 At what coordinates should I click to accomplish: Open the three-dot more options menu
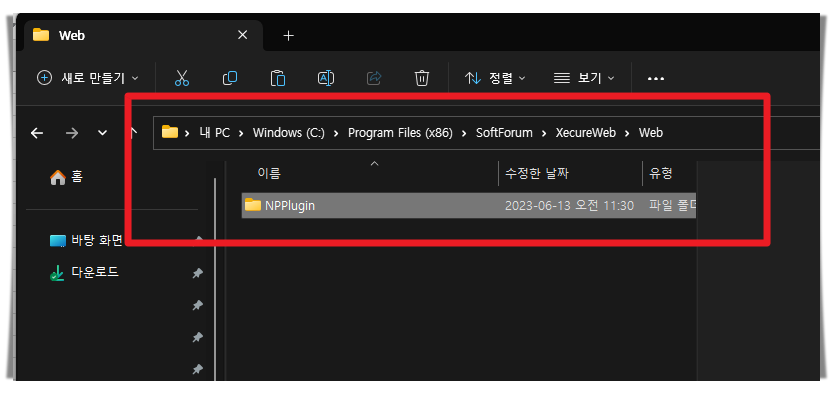click(x=656, y=79)
